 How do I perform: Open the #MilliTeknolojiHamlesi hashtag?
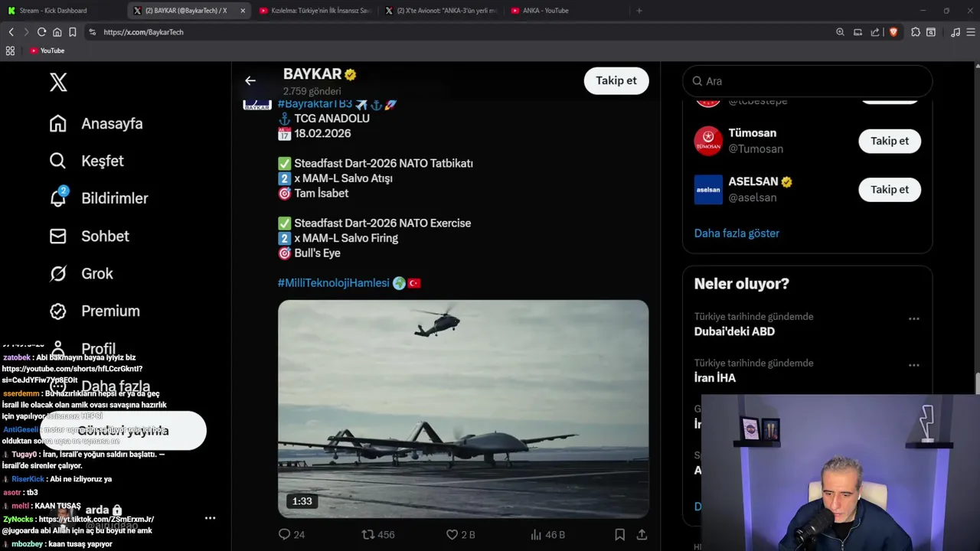[x=334, y=283]
